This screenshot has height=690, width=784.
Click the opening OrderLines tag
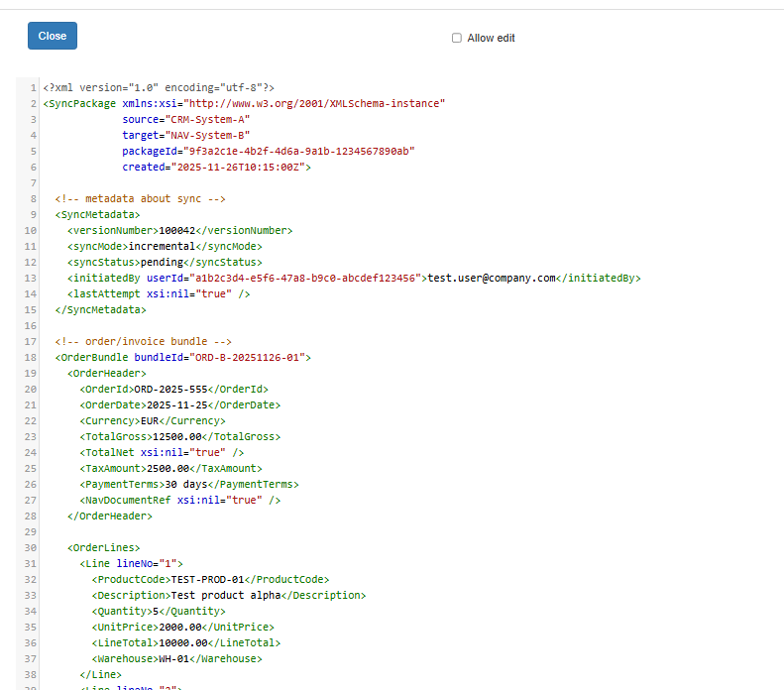tap(103, 548)
